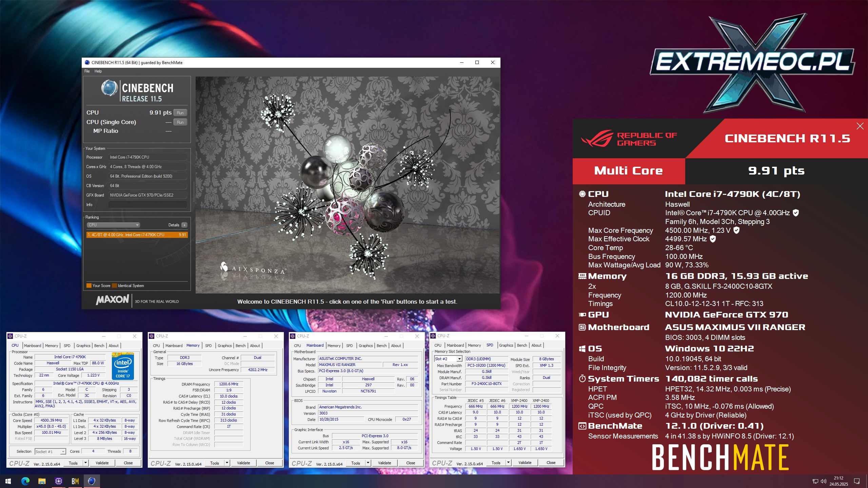Viewport: 868px width, 488px height.
Task: Click the Intel Core i7 logo badge
Action: 123,366
